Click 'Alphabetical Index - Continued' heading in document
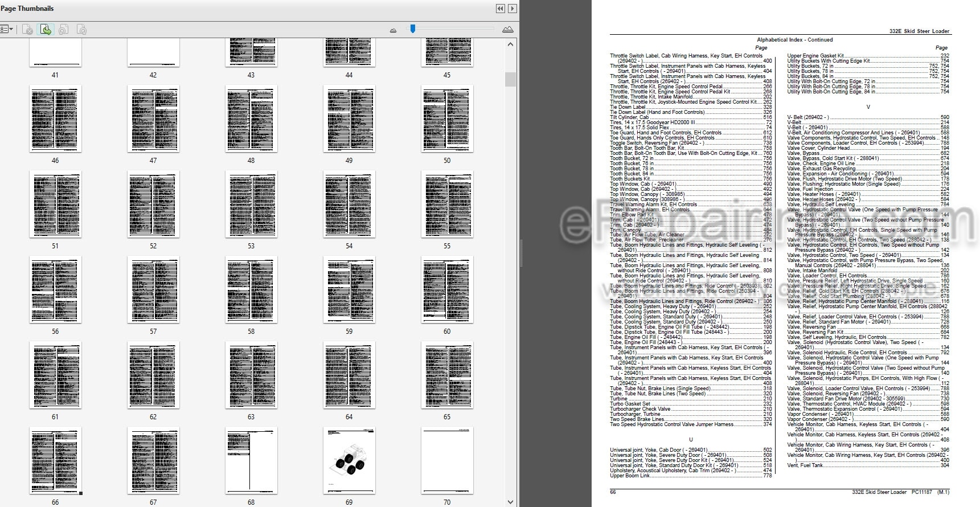This screenshot has height=507, width=980. coord(794,40)
